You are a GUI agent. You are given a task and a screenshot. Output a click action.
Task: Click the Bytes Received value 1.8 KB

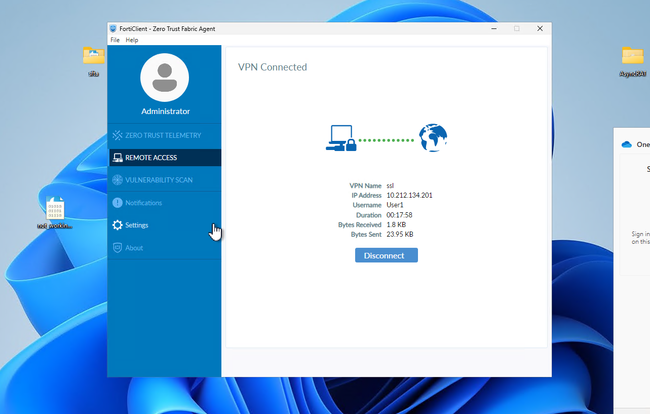pos(396,225)
